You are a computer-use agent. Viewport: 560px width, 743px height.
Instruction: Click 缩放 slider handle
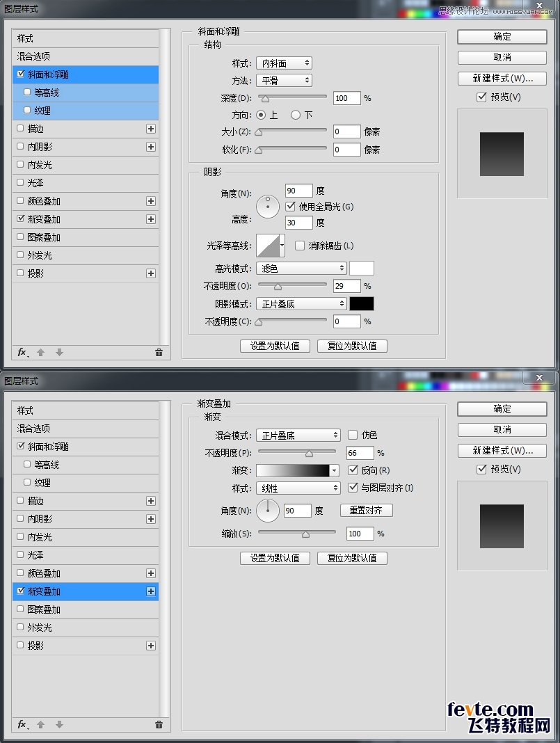coord(305,534)
